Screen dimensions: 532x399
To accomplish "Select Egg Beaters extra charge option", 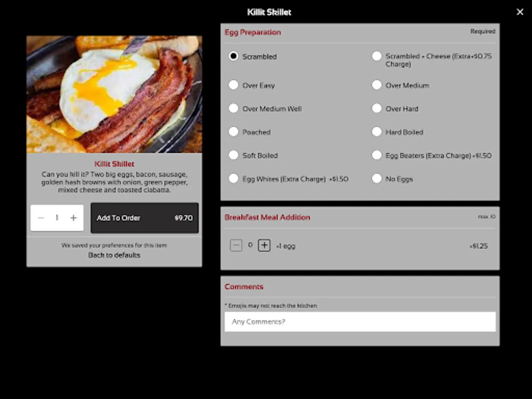I will [x=377, y=155].
